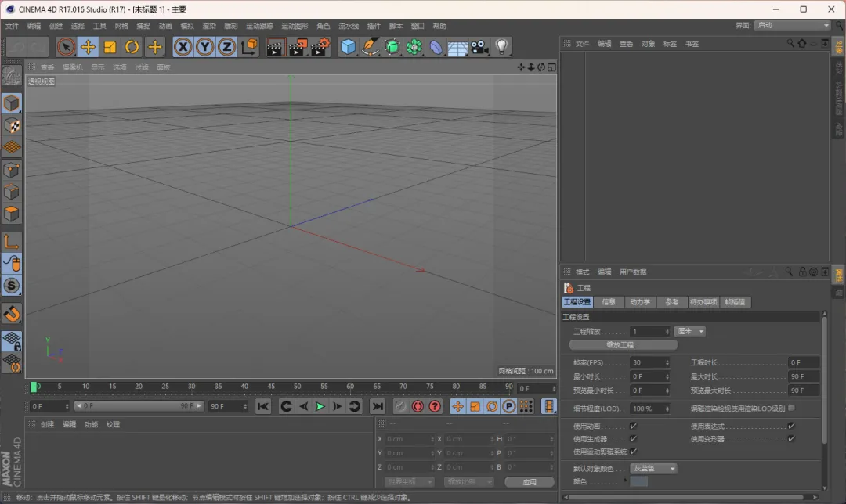
Task: Add a Cube primitive object
Action: pos(349,47)
